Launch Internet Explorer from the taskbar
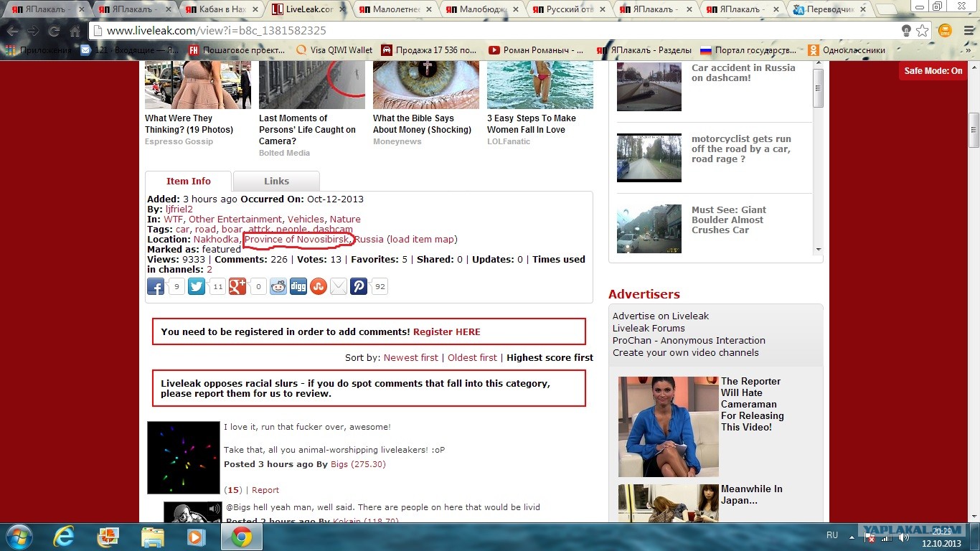The height and width of the screenshot is (551, 980). pyautogui.click(x=65, y=537)
